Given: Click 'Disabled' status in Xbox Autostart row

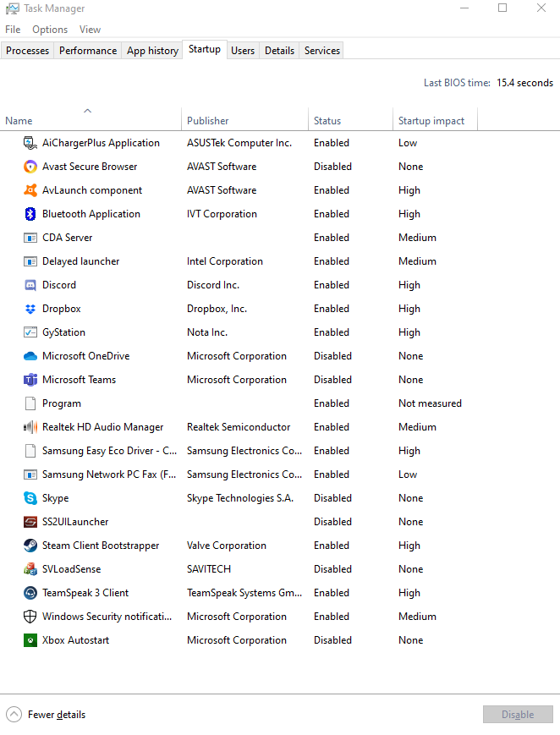Looking at the screenshot, I should (332, 640).
